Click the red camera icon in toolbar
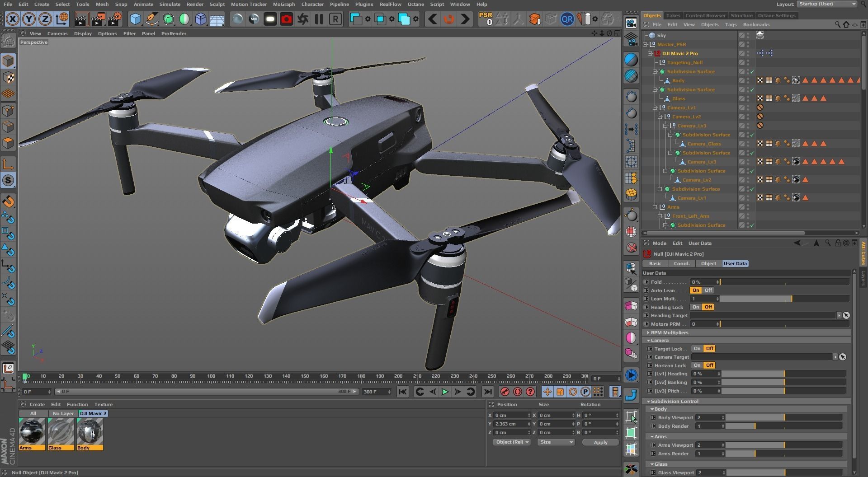Image resolution: width=868 pixels, height=477 pixels. (x=287, y=19)
